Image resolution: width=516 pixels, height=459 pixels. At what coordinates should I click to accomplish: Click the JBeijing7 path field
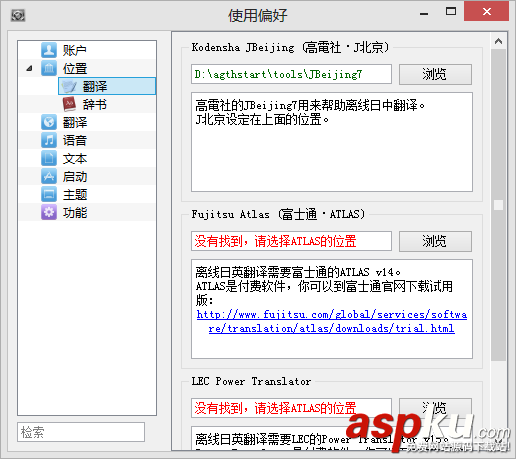tap(291, 74)
